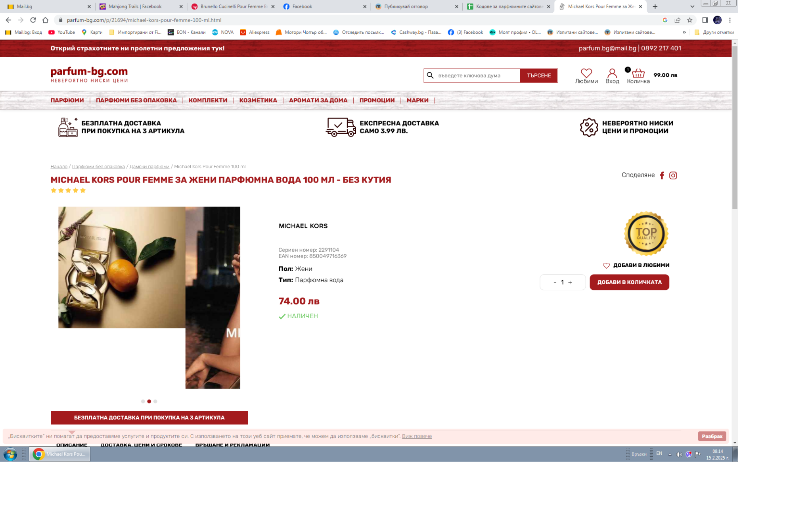Image resolution: width=812 pixels, height=508 pixels.
Task: Click ДОБАВИ В КОЛИЧКАТА button
Action: tap(629, 282)
